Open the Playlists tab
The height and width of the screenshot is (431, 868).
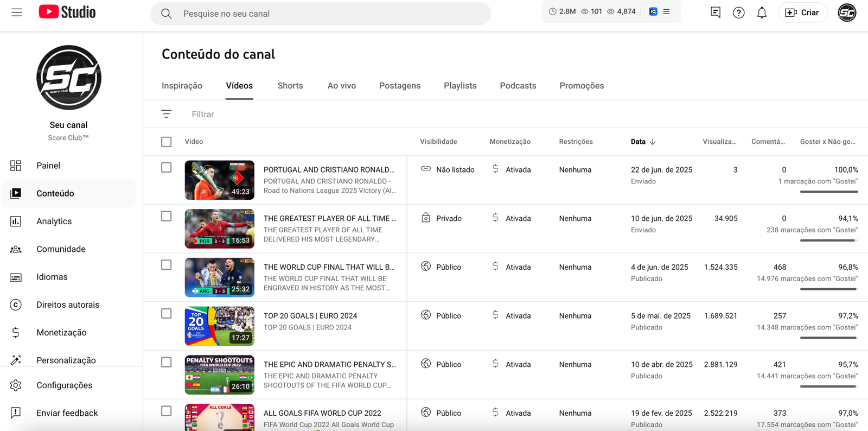[x=460, y=86]
